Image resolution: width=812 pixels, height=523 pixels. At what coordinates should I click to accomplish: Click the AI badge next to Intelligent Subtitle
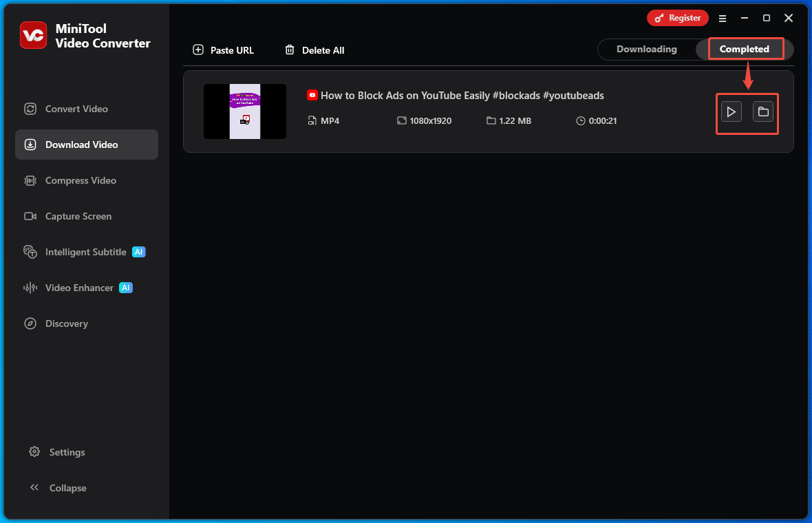pyautogui.click(x=139, y=252)
